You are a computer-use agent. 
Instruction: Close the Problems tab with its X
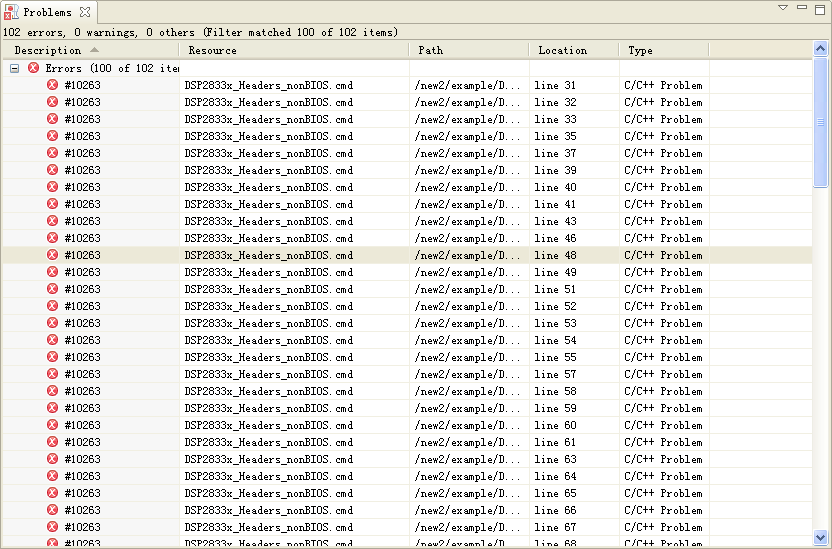[x=85, y=12]
